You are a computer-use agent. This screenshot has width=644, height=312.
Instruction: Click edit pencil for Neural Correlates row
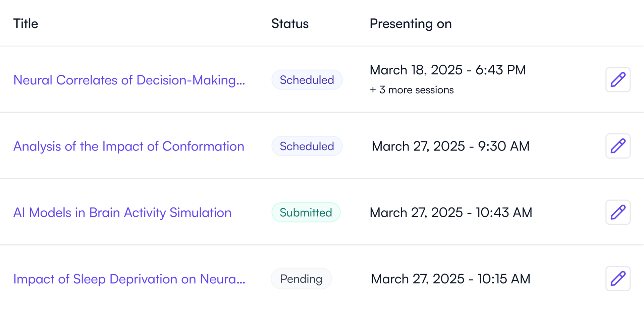point(618,80)
